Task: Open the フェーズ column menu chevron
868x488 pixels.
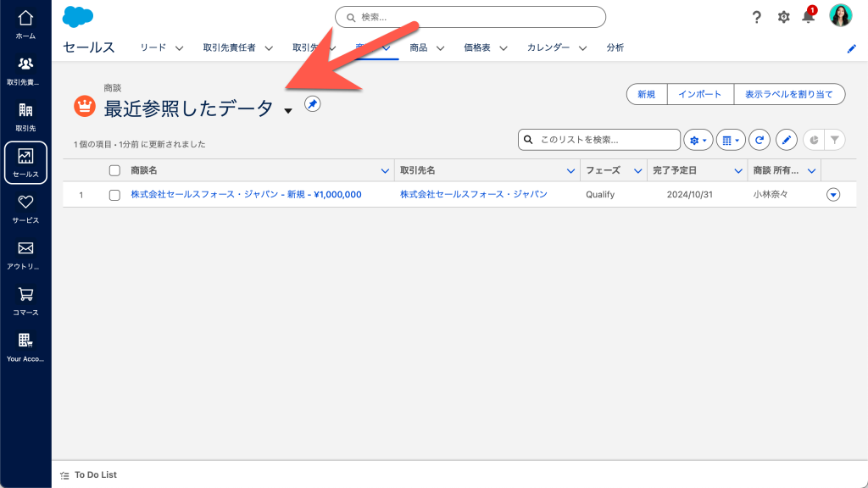Action: [637, 171]
